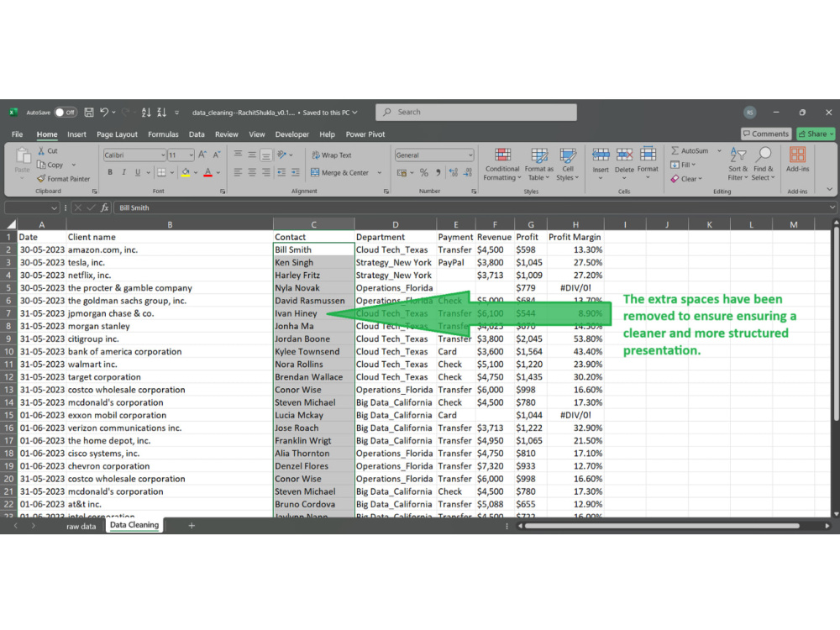Click the Insert Function fx icon
This screenshot has width=840, height=630.
point(104,207)
